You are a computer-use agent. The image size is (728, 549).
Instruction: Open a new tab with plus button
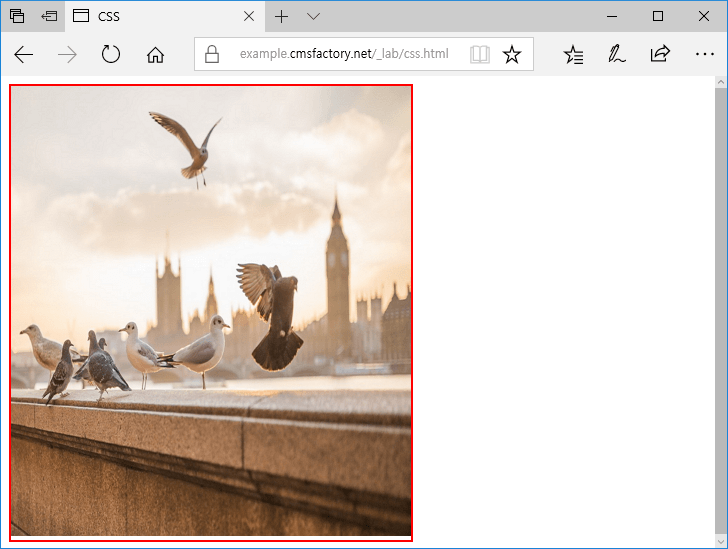tap(281, 17)
